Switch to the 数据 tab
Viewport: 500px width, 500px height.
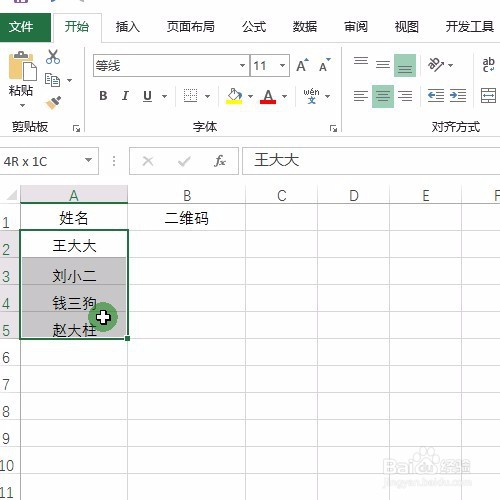pos(305,27)
